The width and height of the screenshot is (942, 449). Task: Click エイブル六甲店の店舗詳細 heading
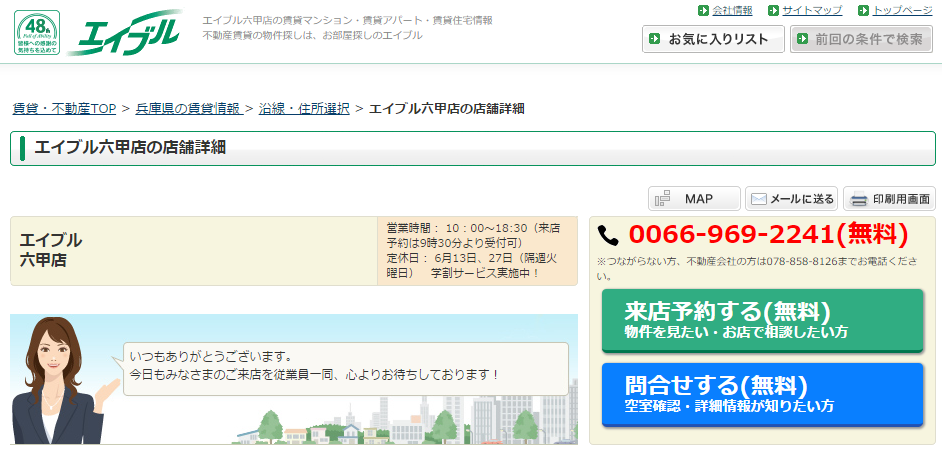point(130,148)
